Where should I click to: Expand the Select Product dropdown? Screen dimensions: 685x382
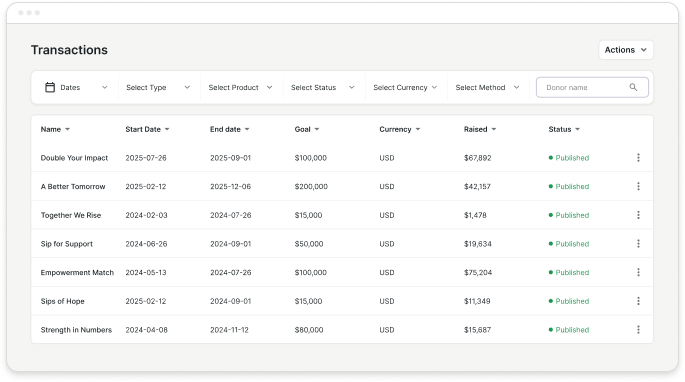click(240, 87)
